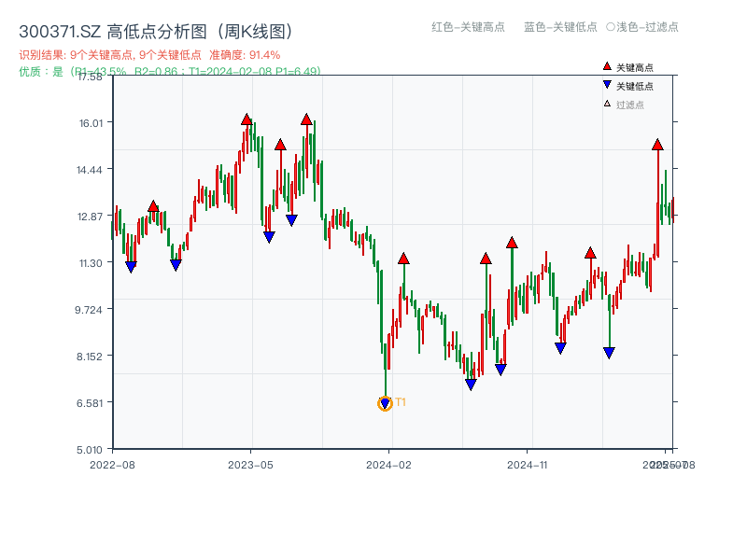Click the 蓝色-关键低点 header legend label

(x=560, y=27)
